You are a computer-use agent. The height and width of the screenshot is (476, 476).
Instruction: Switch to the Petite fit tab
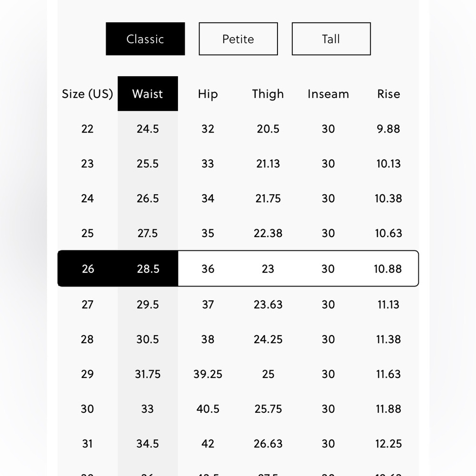(238, 39)
